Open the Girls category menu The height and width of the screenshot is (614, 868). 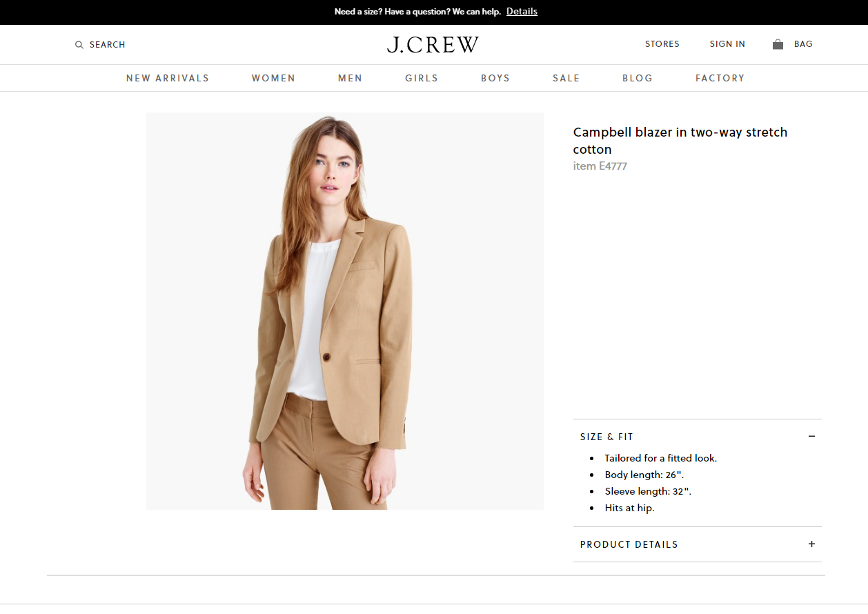pyautogui.click(x=422, y=78)
